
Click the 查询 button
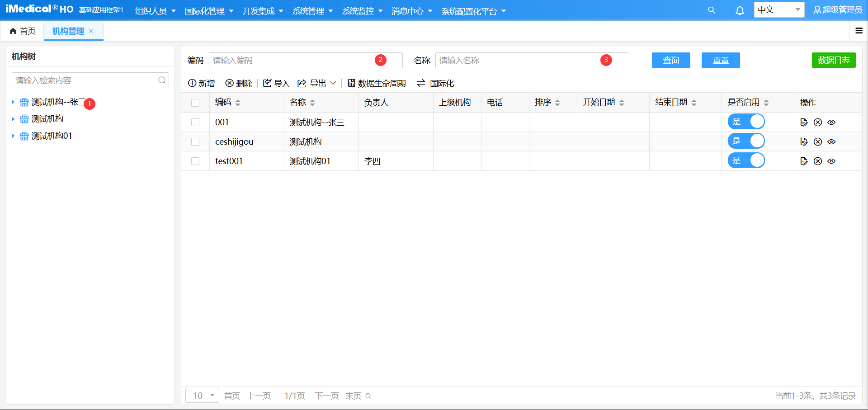click(x=671, y=60)
